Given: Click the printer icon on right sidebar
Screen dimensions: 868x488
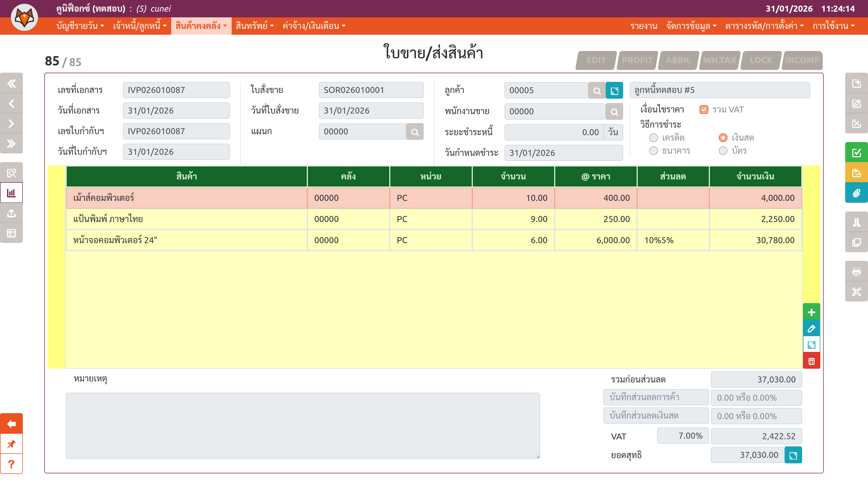Looking at the screenshot, I should coord(856,271).
